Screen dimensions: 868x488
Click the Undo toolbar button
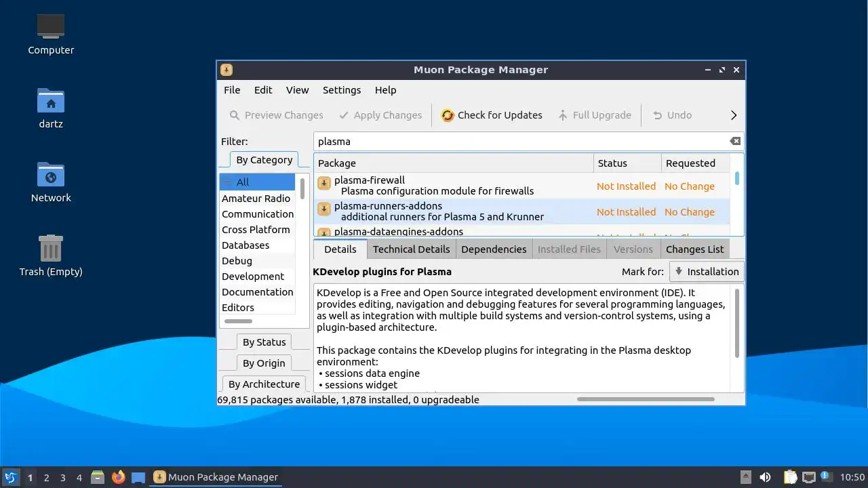coord(672,115)
